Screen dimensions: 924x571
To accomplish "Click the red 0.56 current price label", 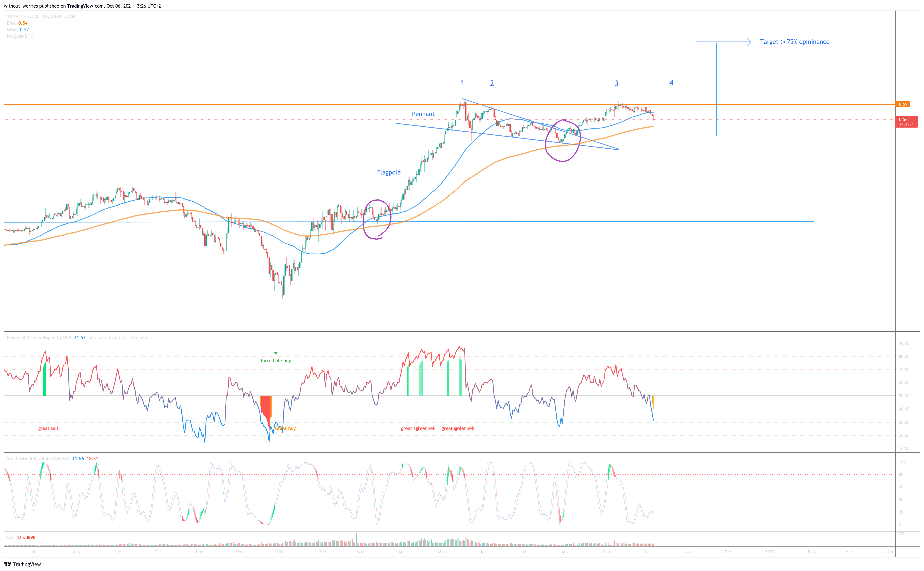I will (906, 122).
